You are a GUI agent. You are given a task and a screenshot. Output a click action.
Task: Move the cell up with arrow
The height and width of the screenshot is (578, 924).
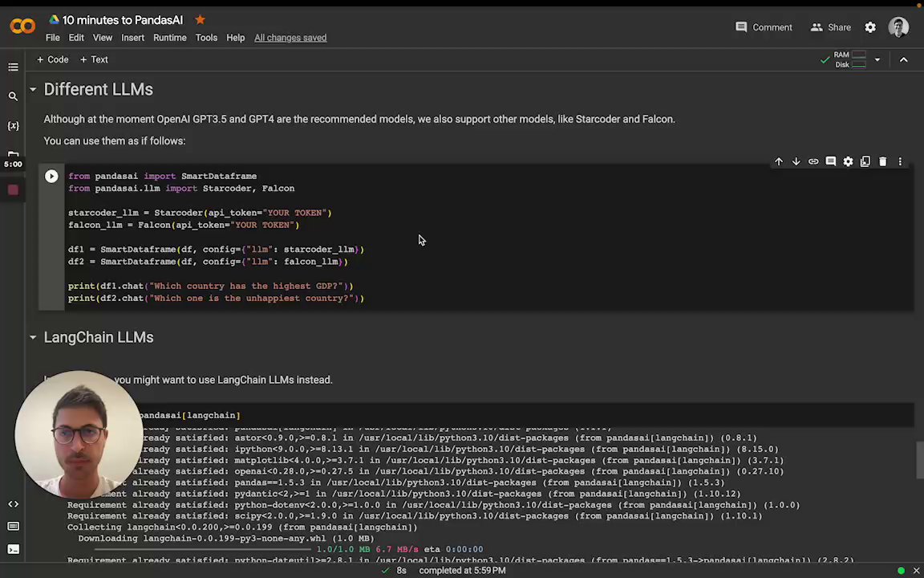point(779,161)
